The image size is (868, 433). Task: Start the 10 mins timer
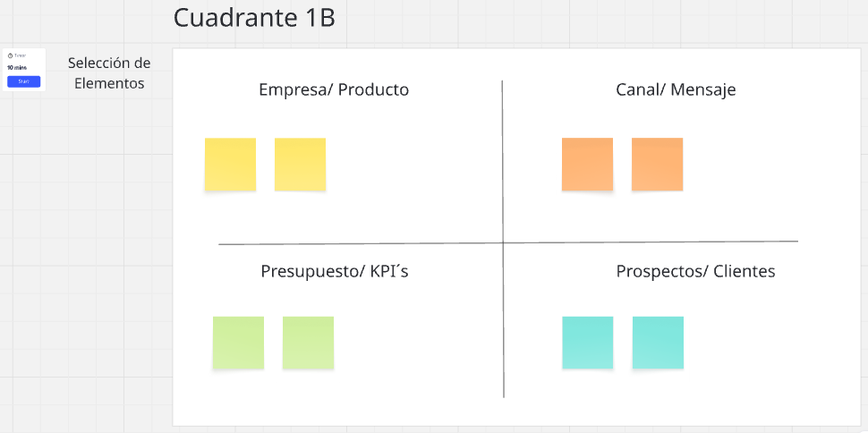click(23, 81)
